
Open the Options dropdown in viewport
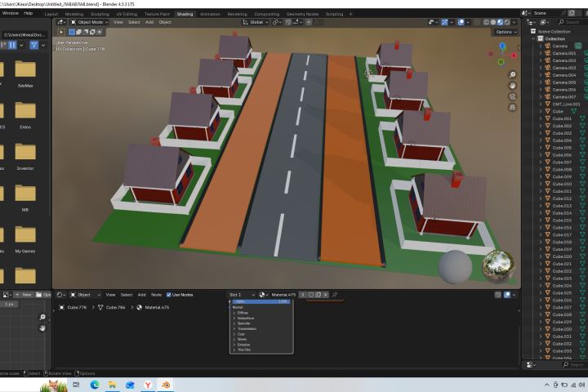coord(504,32)
